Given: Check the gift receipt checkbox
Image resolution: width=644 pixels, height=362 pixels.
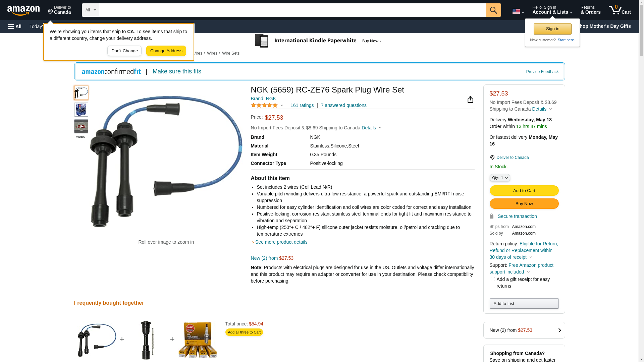Looking at the screenshot, I should (493, 279).
